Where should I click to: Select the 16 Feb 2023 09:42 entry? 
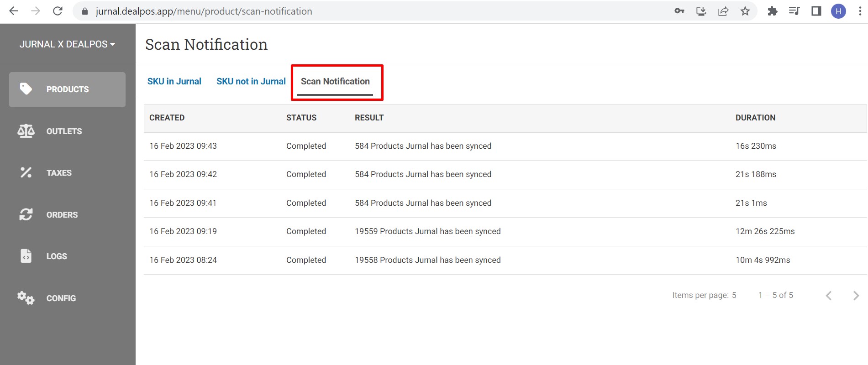point(505,174)
